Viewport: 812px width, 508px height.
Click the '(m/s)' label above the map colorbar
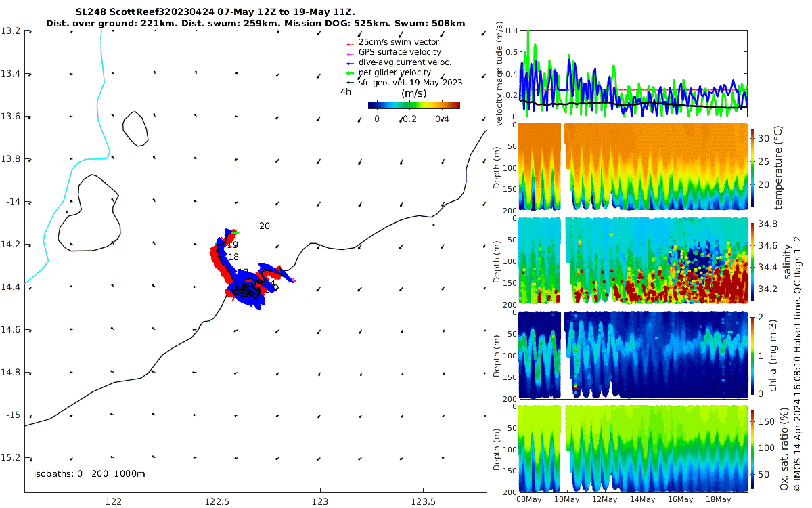[x=413, y=93]
